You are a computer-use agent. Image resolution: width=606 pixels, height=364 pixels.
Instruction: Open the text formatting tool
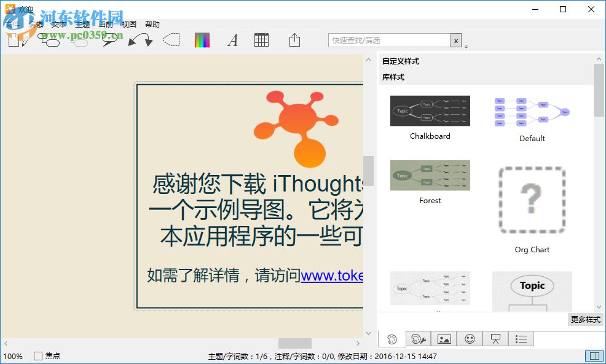[232, 40]
